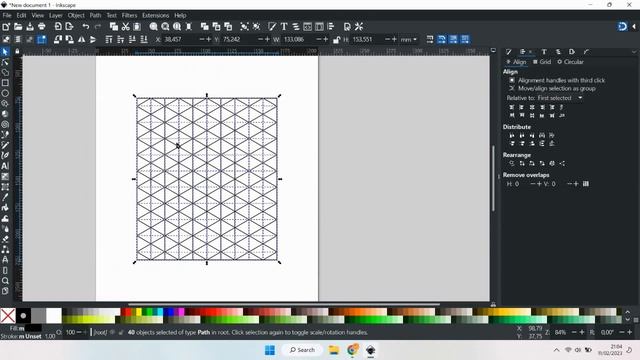
Task: Open the Object menu
Action: click(76, 16)
